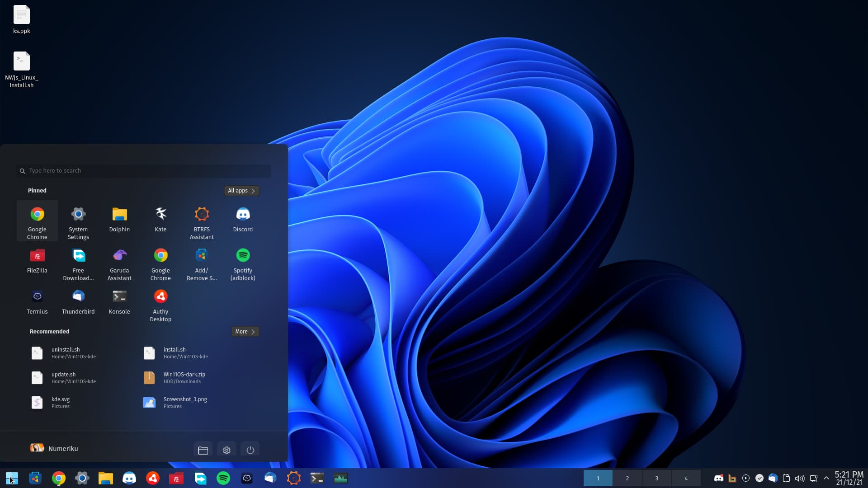This screenshot has height=488, width=868.
Task: Open Discord in pinned apps grid
Action: pos(243,220)
